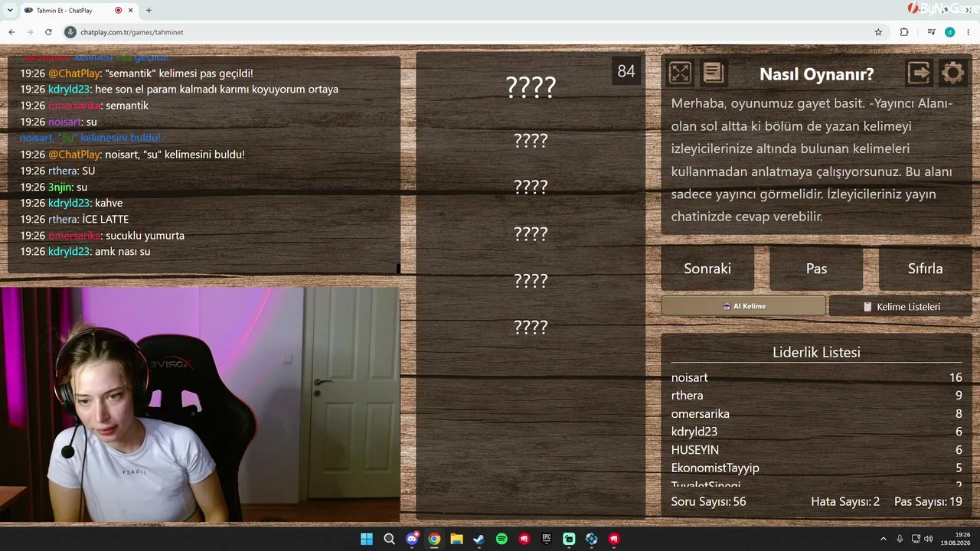Select noisart row in leaderboard

point(816,377)
